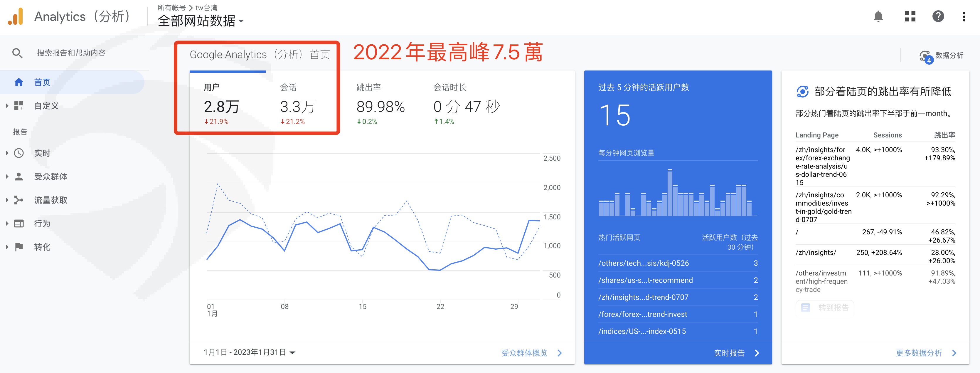Image resolution: width=980 pixels, height=373 pixels.
Task: Click the 搜索报告和帮助内容 search field
Action: pos(71,53)
